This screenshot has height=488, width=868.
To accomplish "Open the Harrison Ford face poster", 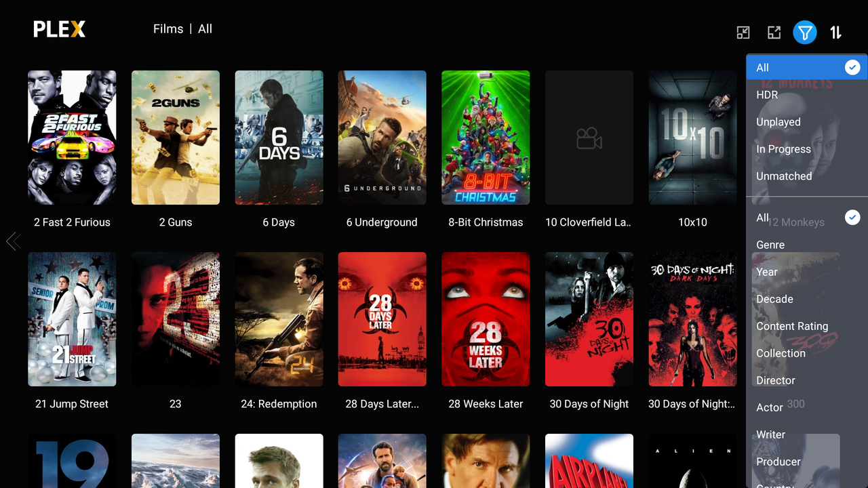I will [x=486, y=461].
